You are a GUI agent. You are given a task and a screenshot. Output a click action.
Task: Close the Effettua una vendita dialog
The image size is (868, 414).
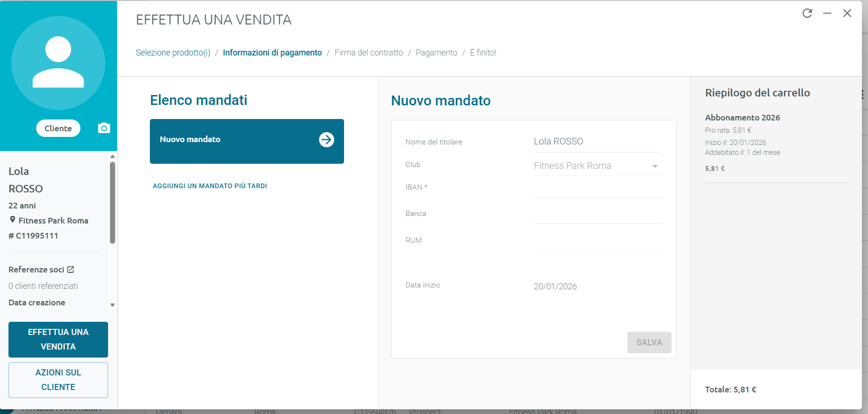click(x=847, y=13)
